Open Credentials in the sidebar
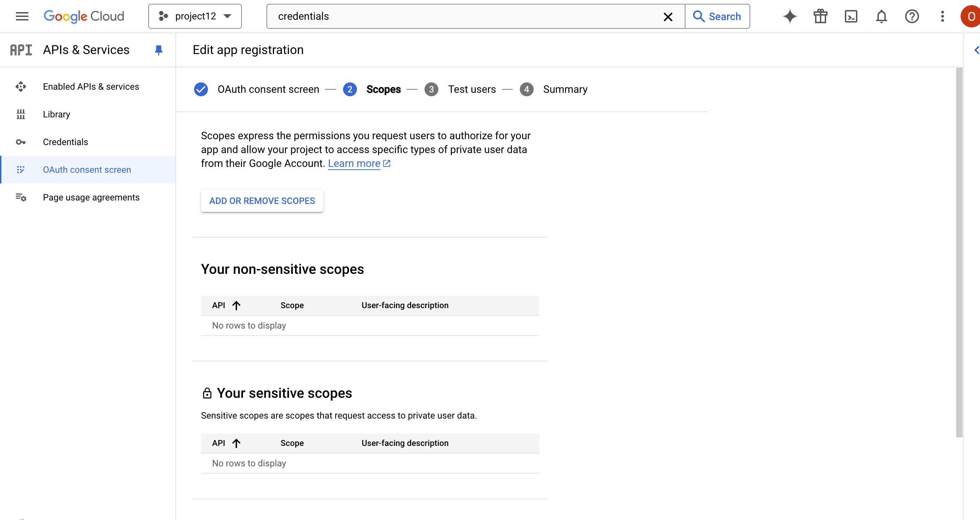The width and height of the screenshot is (980, 520). pyautogui.click(x=88, y=142)
